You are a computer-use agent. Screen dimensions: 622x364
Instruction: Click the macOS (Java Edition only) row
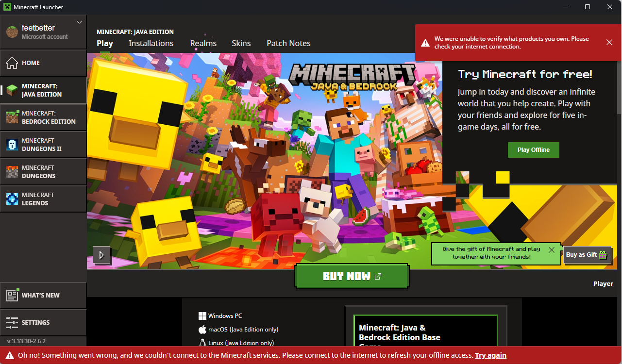coord(238,330)
